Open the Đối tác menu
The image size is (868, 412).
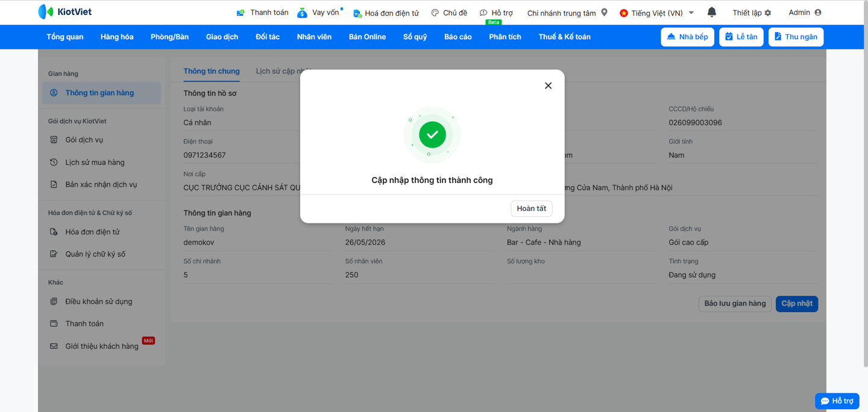click(268, 37)
